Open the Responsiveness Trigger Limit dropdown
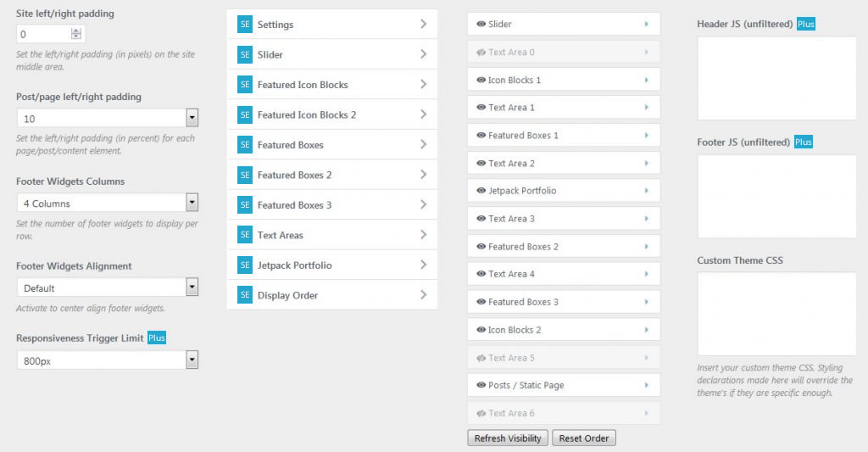The image size is (868, 452). pos(108,360)
